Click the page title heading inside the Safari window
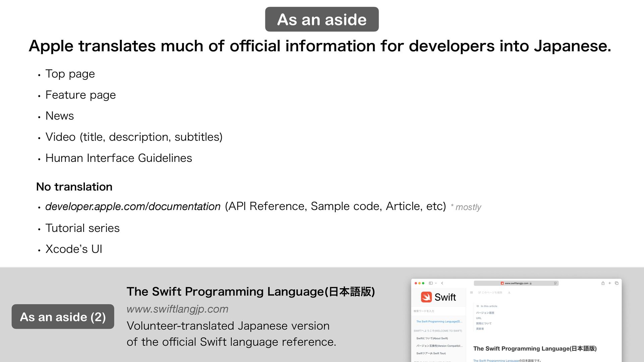This screenshot has height=362, width=644. (x=535, y=349)
